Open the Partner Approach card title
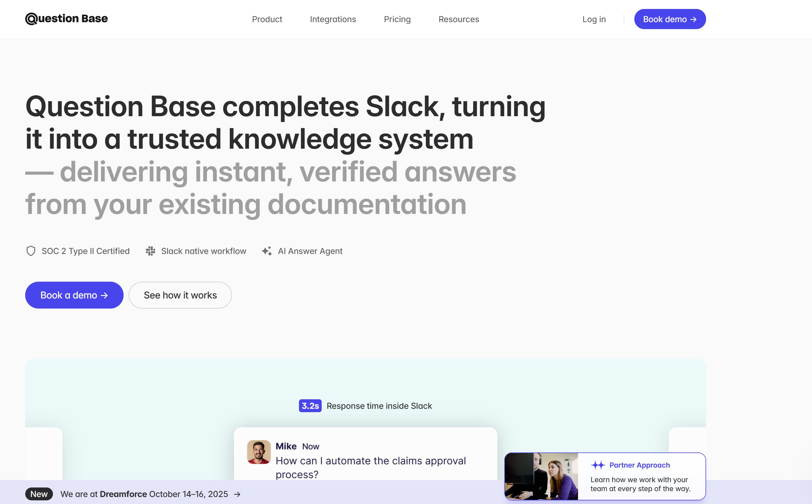Viewport: 812px width, 504px height. point(639,465)
